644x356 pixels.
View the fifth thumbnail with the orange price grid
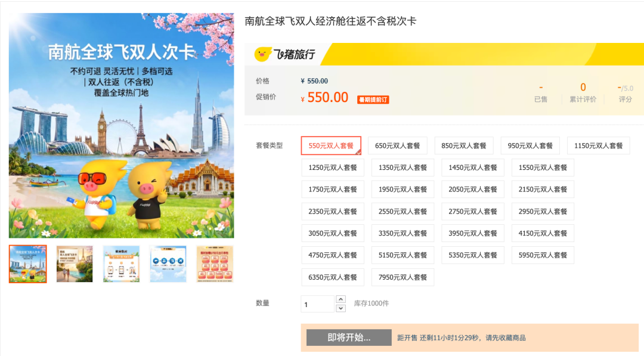tap(215, 264)
